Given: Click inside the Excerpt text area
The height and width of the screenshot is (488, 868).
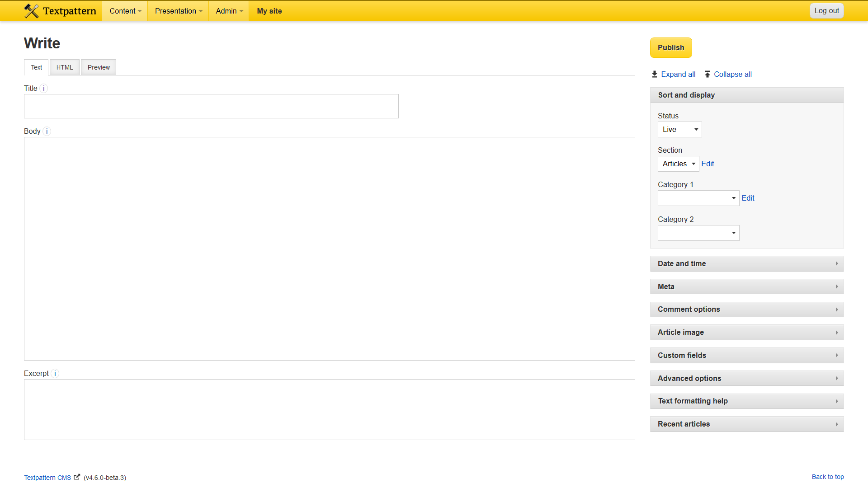Looking at the screenshot, I should pos(329,409).
